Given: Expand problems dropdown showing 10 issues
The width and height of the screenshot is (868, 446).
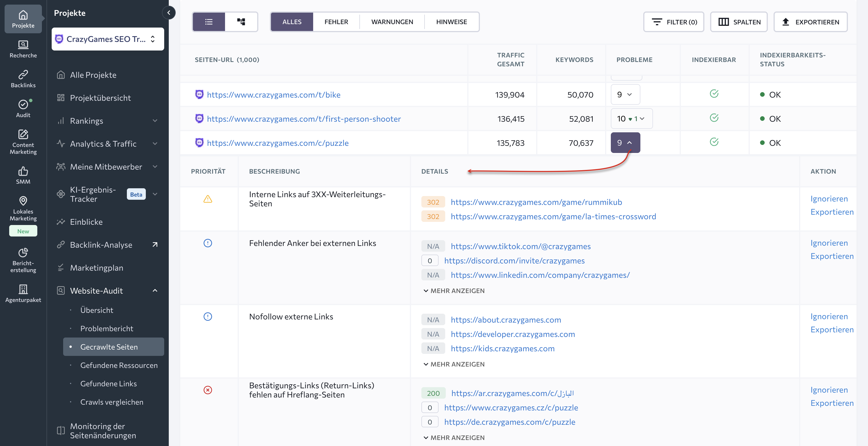Looking at the screenshot, I should tap(631, 119).
